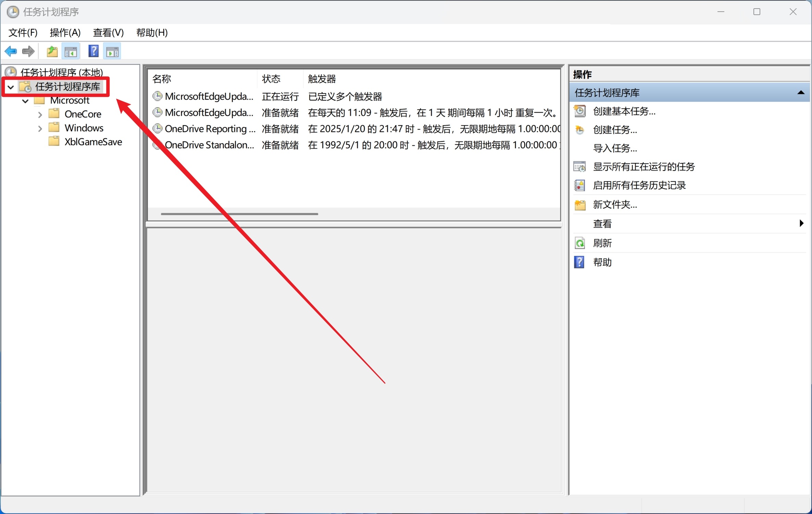Click the 新文件夹 folder icon
The image size is (812, 514).
(580, 205)
